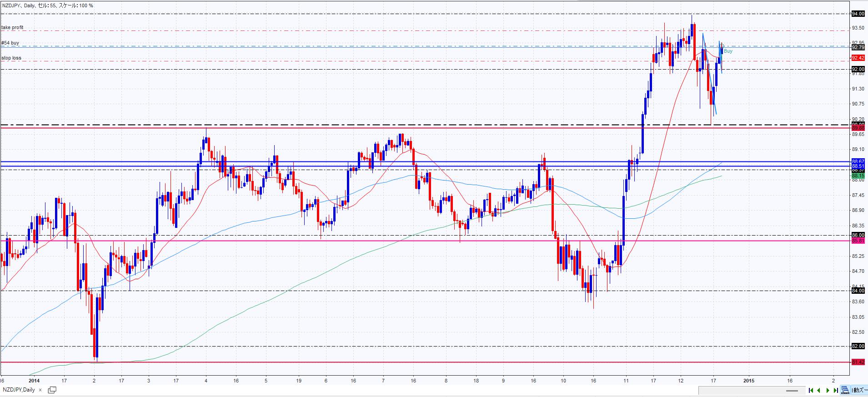868x397 pixels.
Task: Click the 94.00 price level tag
Action: tap(858, 14)
